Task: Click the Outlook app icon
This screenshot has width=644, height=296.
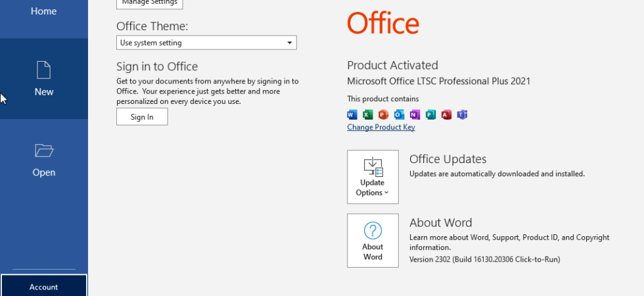Action: (x=400, y=114)
